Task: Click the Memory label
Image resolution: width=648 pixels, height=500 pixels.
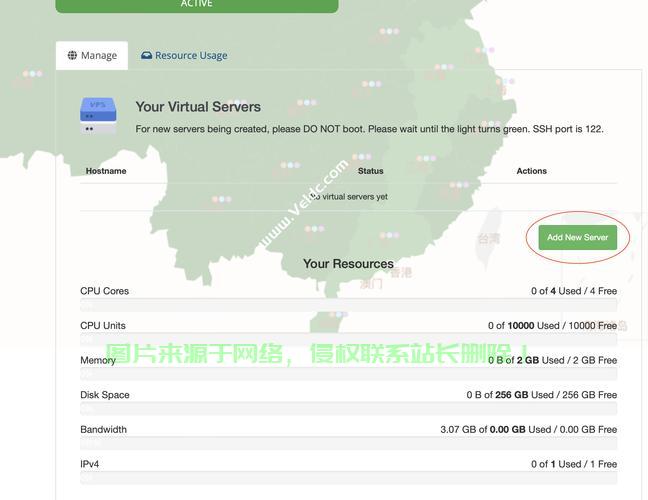Action: 98,360
